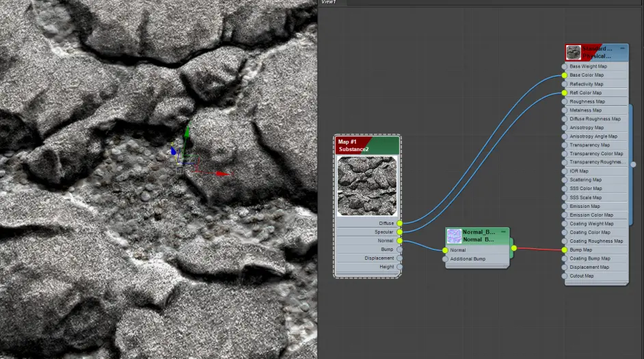The width and height of the screenshot is (644, 359).
Task: Click the Metalness Map input socket
Action: 564,110
